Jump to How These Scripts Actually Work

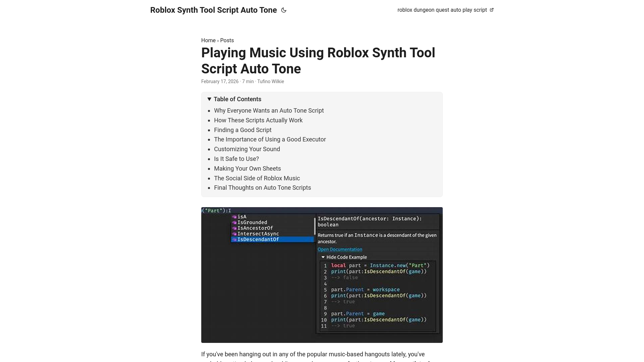[x=258, y=120]
